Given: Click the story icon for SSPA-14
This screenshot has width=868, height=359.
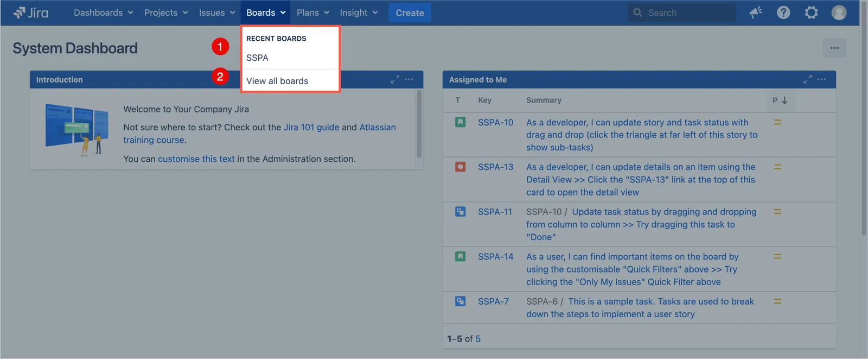Looking at the screenshot, I should click(x=460, y=256).
